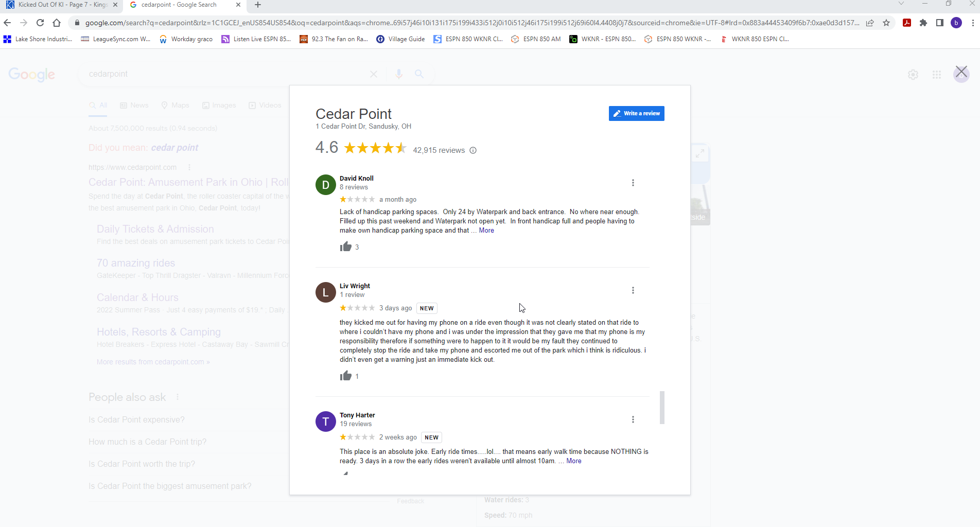This screenshot has height=527, width=980.
Task: Expand Tony Harter's review with More
Action: pyautogui.click(x=574, y=461)
